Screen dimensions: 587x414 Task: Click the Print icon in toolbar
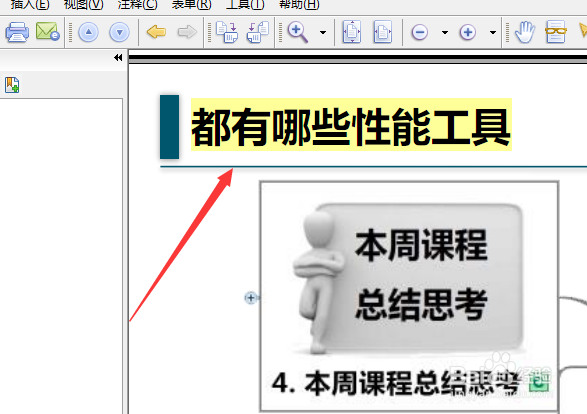tap(17, 32)
